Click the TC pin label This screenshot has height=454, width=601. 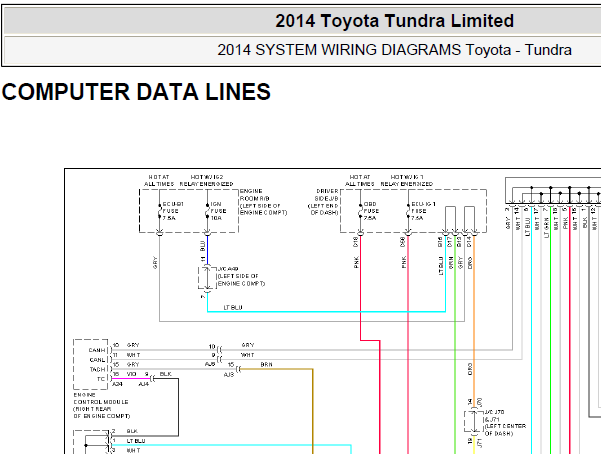coord(101,379)
